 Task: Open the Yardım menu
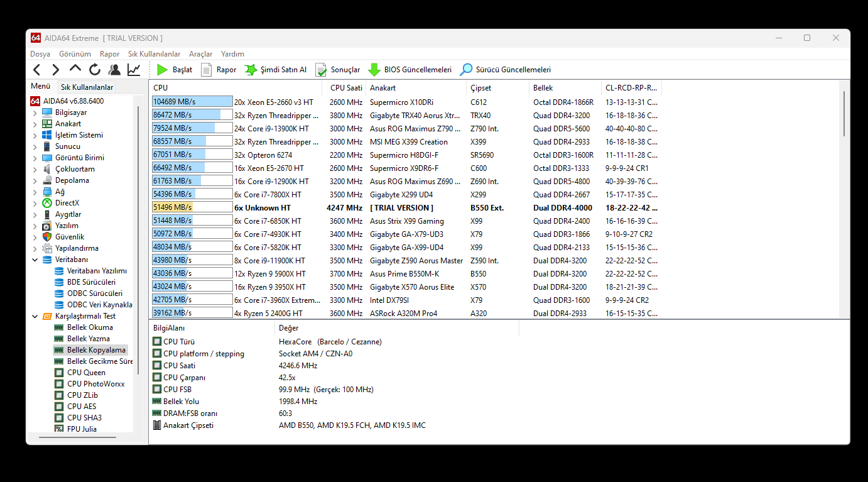click(x=232, y=54)
